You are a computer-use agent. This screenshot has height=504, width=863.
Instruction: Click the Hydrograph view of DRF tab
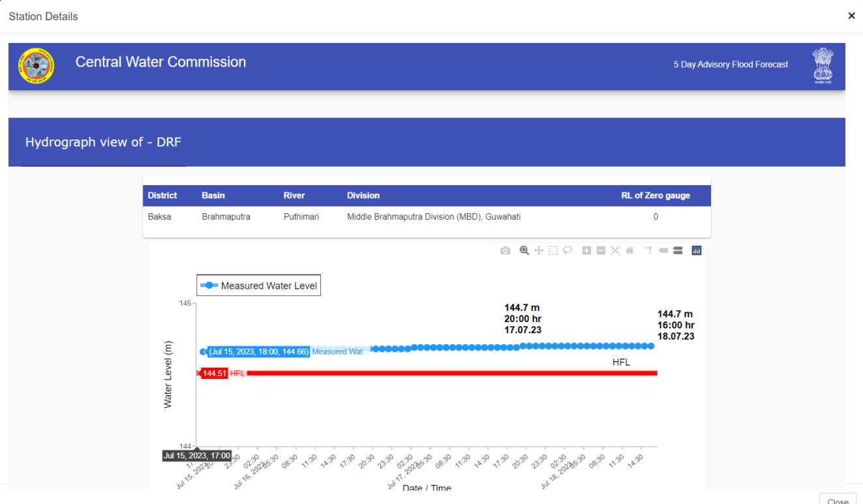click(x=103, y=142)
